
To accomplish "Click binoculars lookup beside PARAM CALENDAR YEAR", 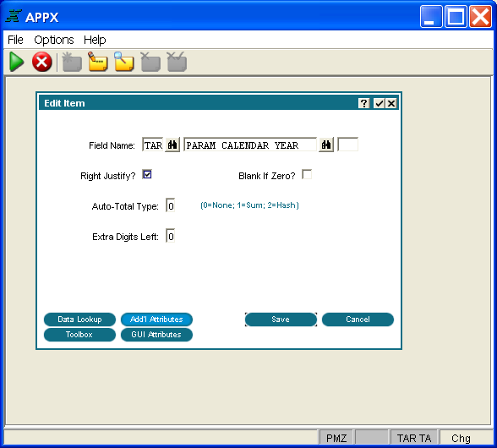I will coord(326,145).
